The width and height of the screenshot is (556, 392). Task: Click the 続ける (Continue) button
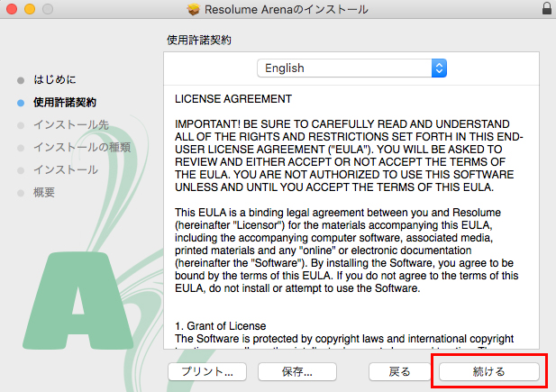coord(488,371)
